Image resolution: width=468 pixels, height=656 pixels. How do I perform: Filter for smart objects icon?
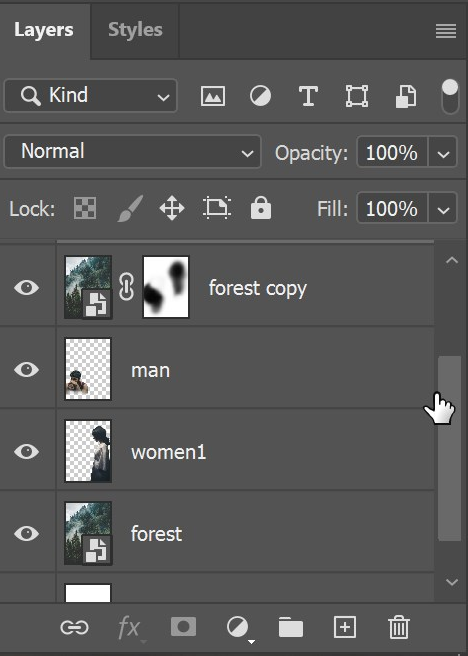point(406,96)
